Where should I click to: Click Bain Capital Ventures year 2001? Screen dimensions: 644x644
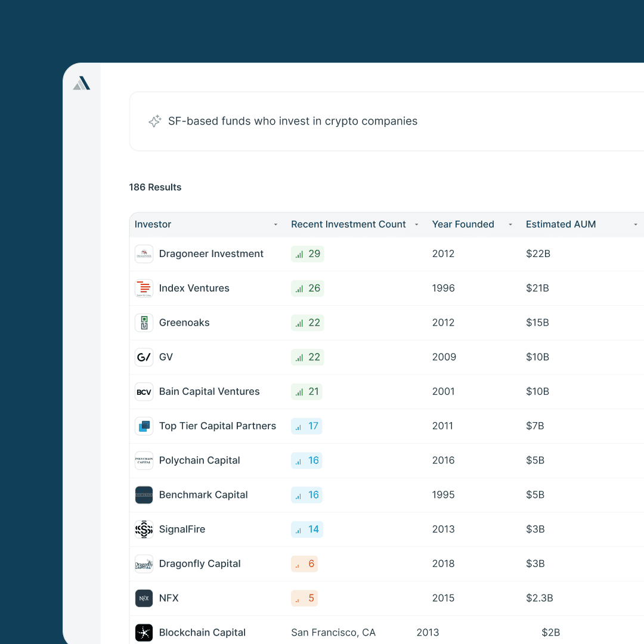[443, 392]
